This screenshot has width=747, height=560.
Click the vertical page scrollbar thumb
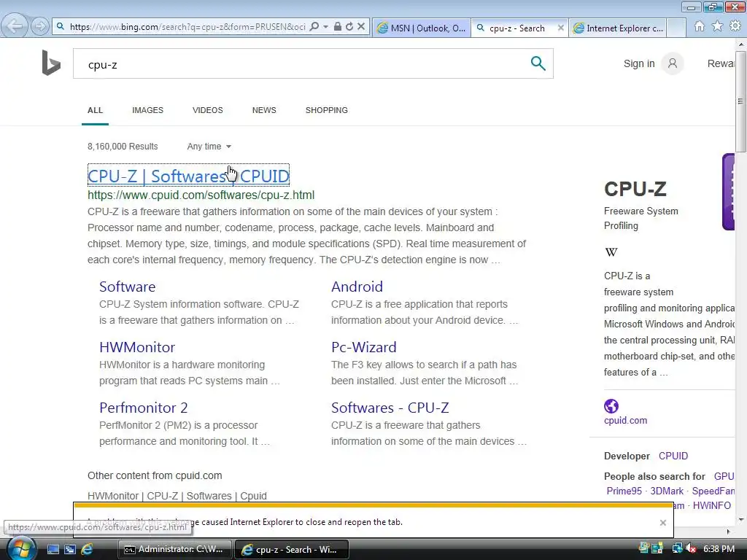[x=740, y=100]
